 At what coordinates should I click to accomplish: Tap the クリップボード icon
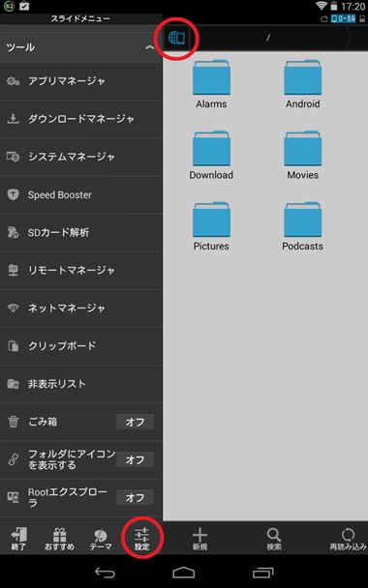tap(14, 346)
